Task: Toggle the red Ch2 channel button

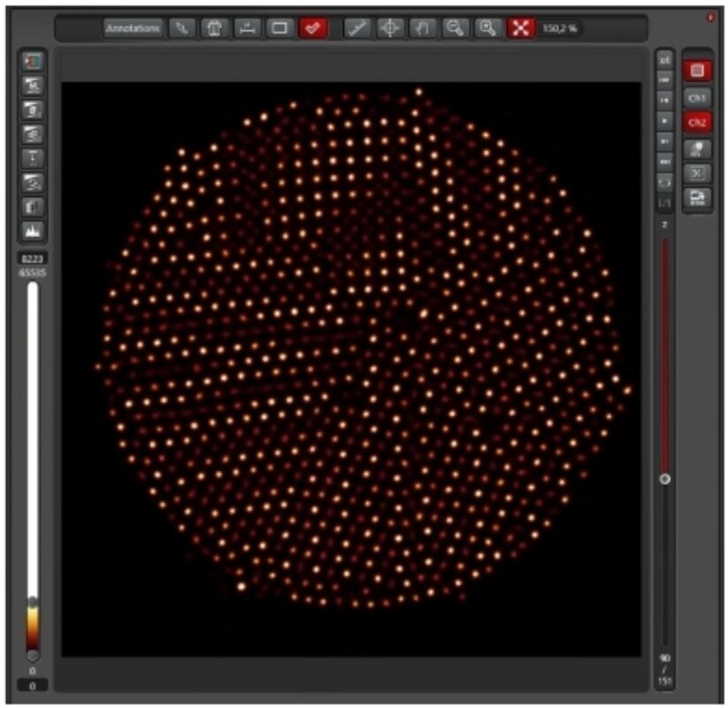Action: click(697, 122)
